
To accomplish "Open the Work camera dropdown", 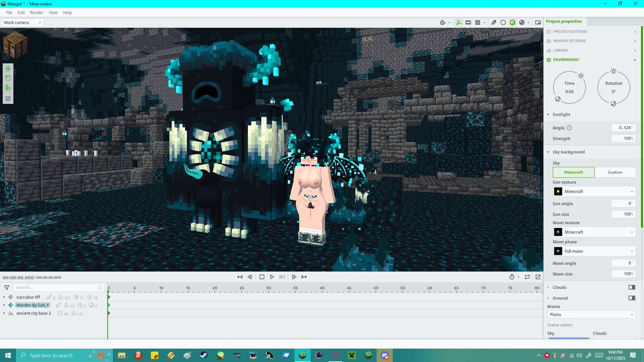I will pyautogui.click(x=23, y=23).
